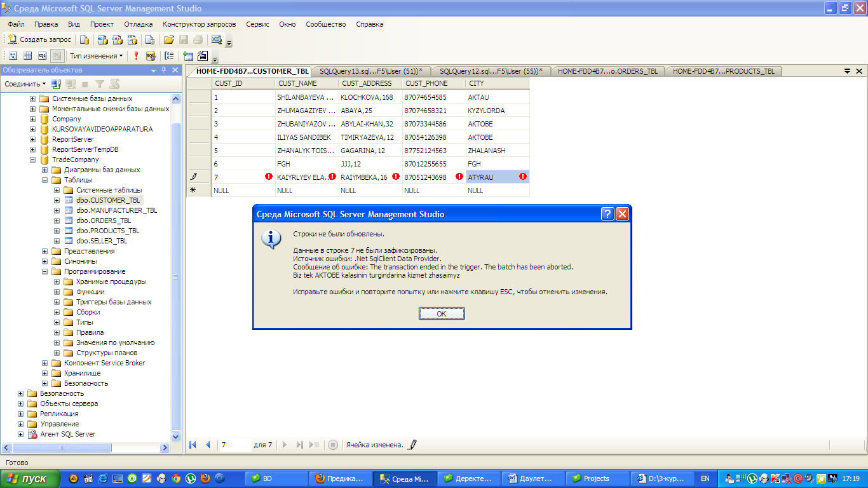Click the grayed save diskette icon

click(x=184, y=39)
